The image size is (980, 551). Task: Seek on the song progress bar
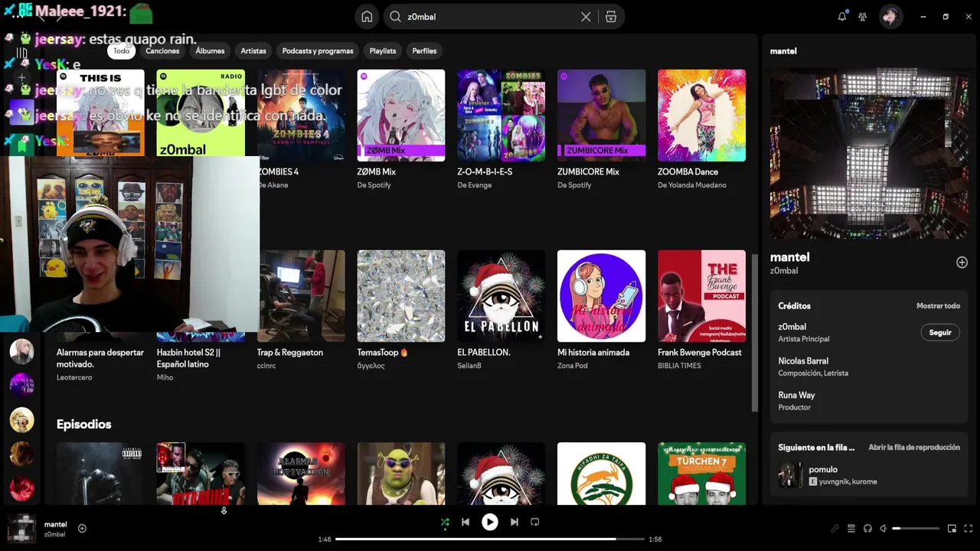coord(490,539)
